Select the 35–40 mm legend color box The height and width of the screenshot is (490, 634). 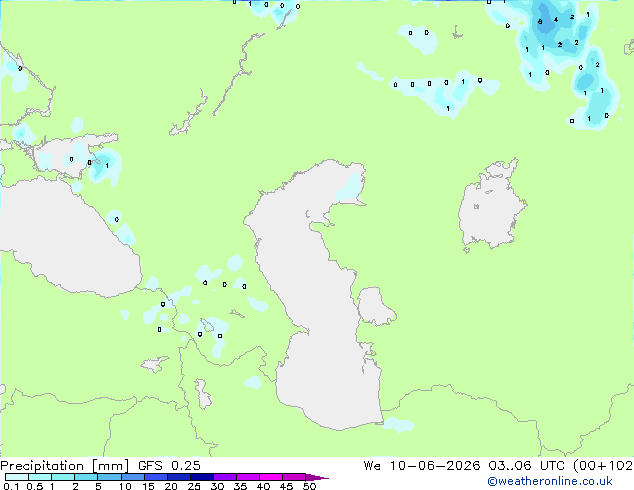247,477
